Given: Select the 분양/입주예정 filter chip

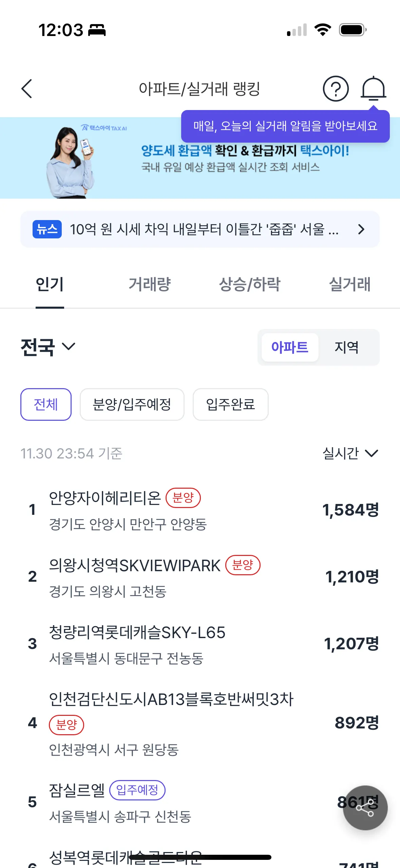Looking at the screenshot, I should coord(132,404).
